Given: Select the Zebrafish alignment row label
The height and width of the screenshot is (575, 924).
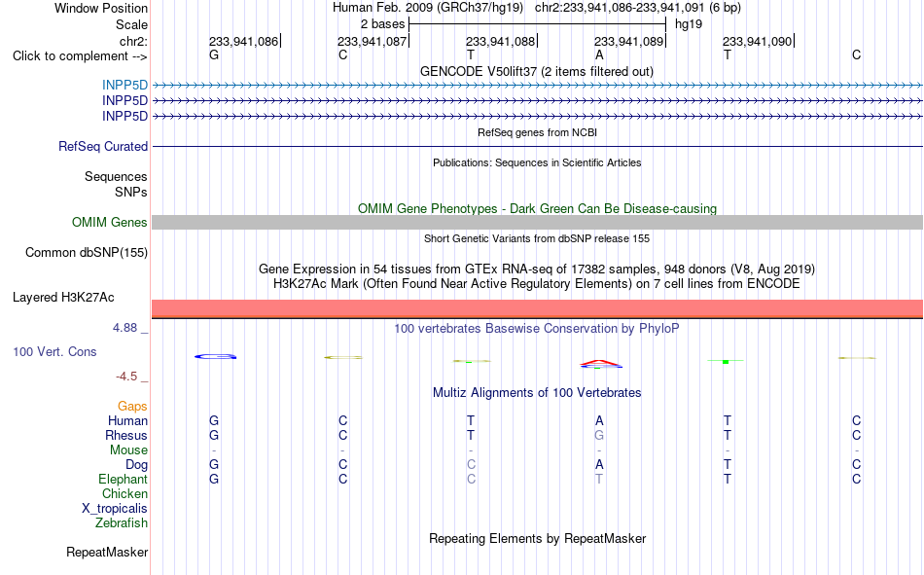Looking at the screenshot, I should (x=122, y=523).
